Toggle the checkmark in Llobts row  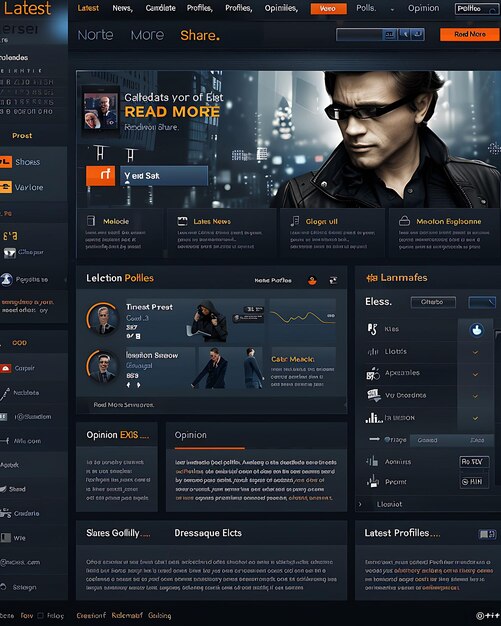click(475, 352)
